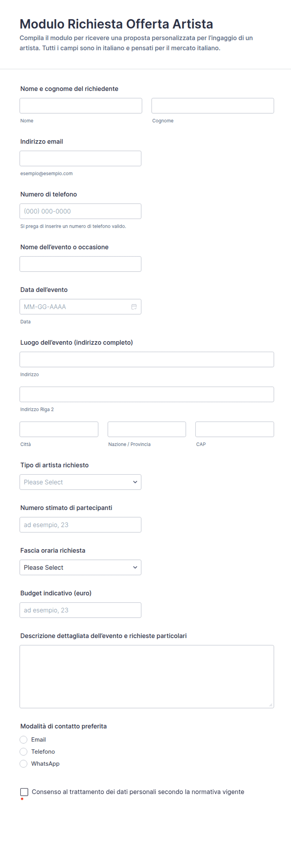Focus the Indirizzo Riga 2 field
This screenshot has height=868, width=291.
(146, 394)
